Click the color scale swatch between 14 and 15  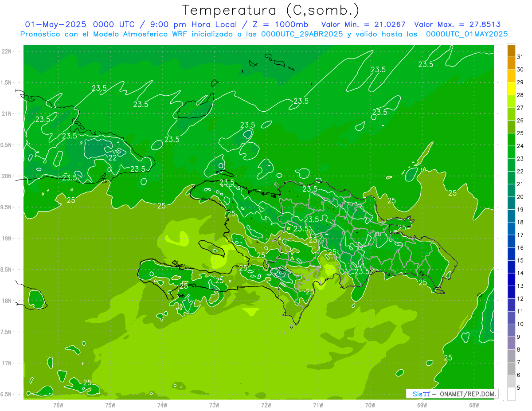pyautogui.click(x=511, y=267)
